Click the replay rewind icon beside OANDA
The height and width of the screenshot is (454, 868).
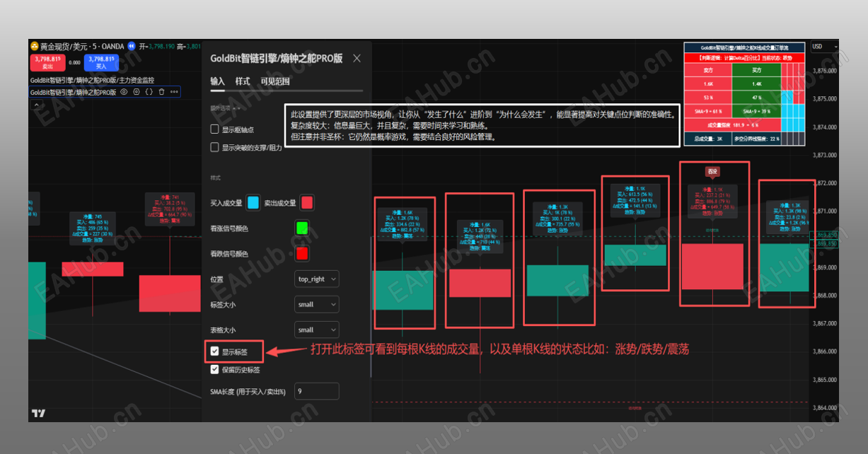131,46
